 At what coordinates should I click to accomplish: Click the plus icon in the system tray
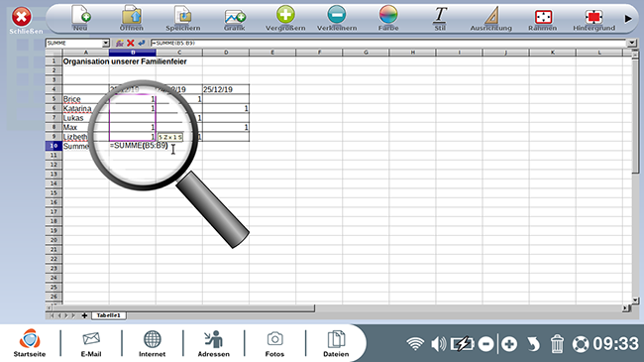[x=509, y=344]
